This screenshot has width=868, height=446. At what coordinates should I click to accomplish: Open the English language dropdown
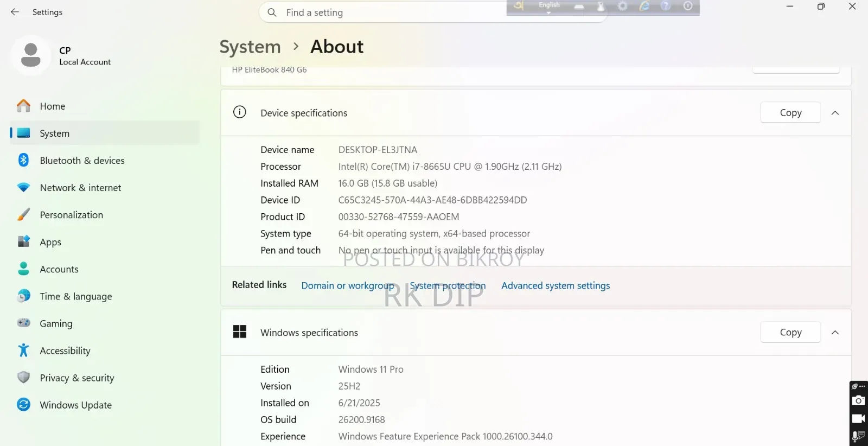[549, 7]
